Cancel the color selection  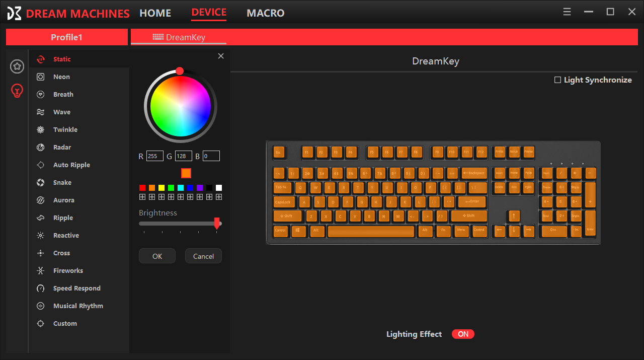[x=203, y=256]
